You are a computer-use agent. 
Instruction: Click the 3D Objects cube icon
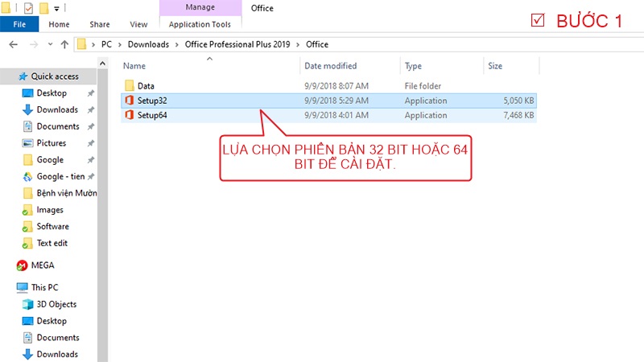[x=27, y=305]
